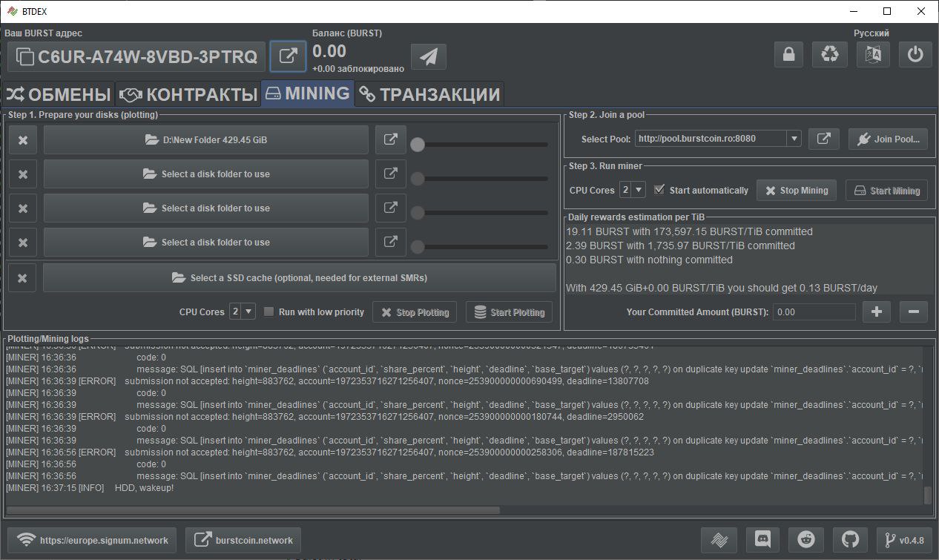Increase committed amount with plus button
This screenshot has height=560, width=939.
click(876, 312)
